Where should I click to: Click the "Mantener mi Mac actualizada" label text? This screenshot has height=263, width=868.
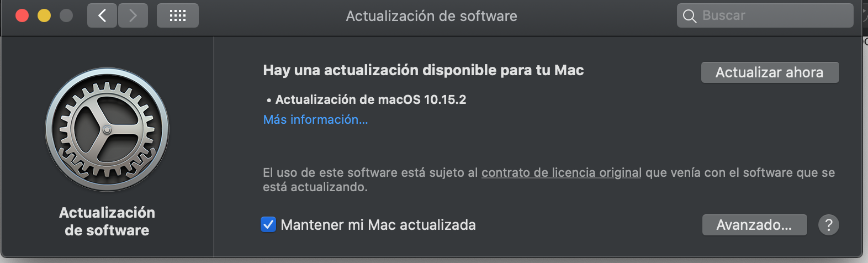(x=378, y=225)
